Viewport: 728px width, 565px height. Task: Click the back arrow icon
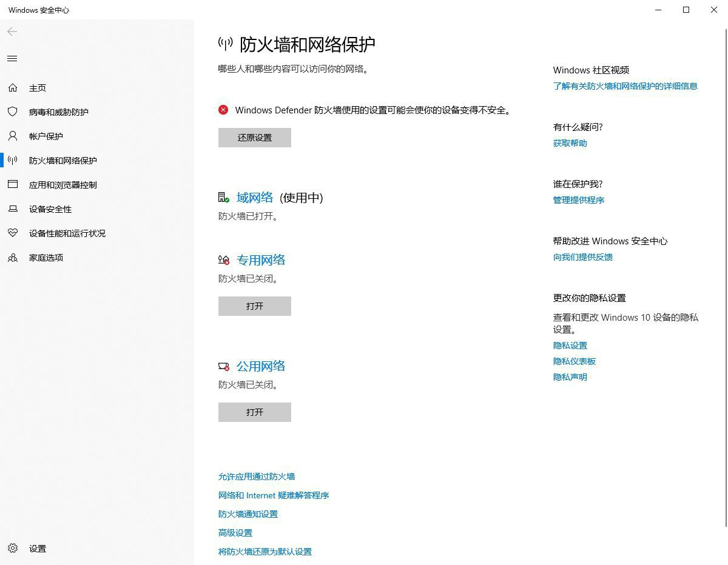coord(12,32)
